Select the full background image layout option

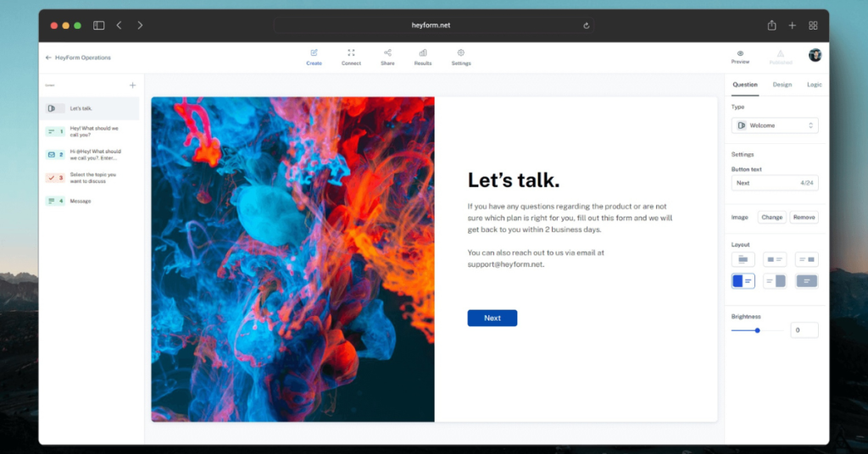tap(806, 281)
